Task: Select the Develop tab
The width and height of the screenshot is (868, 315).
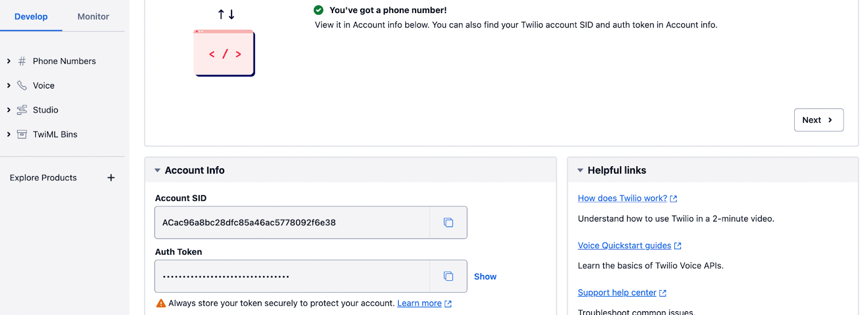Action: (31, 16)
